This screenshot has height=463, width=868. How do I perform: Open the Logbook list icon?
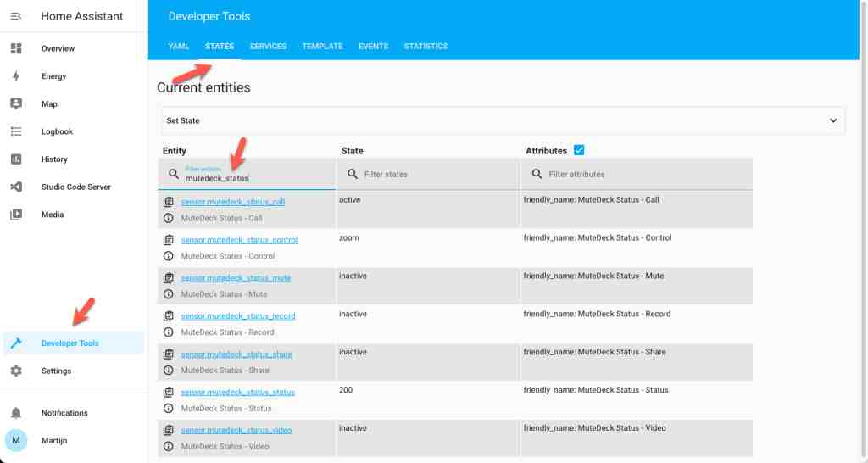(16, 131)
